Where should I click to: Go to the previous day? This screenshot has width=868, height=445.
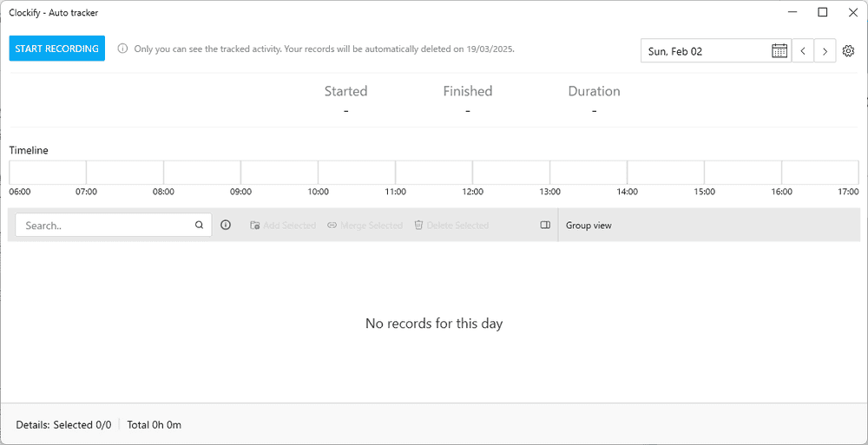coord(803,51)
